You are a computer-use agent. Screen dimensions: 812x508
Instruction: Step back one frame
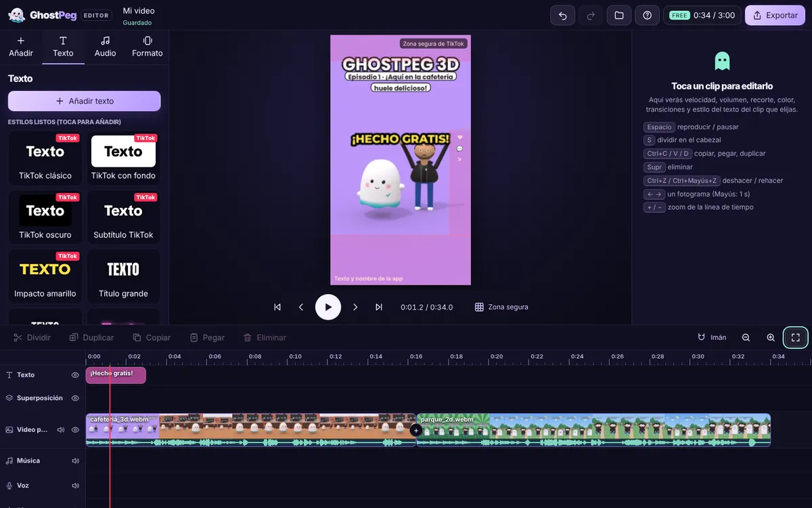click(301, 307)
